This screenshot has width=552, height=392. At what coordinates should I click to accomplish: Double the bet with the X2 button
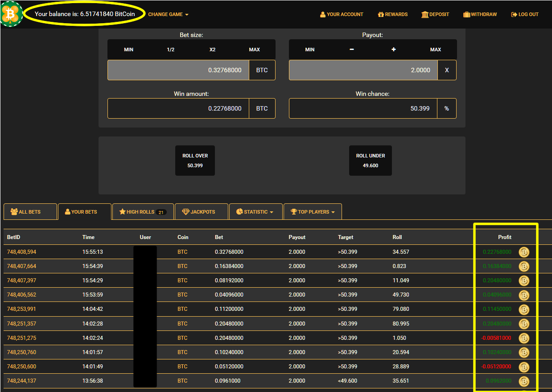pyautogui.click(x=212, y=50)
